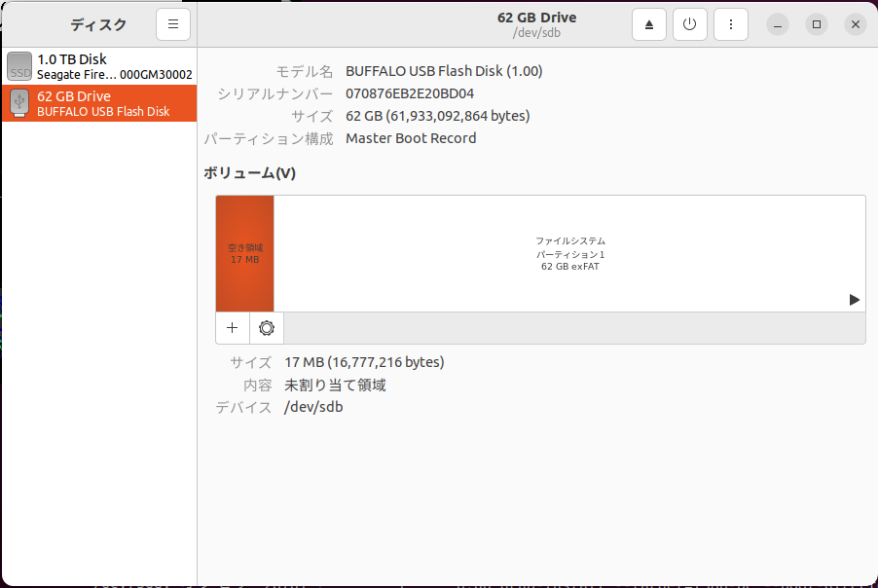
Task: Click the 62 GB Drive window title
Action: click(x=536, y=18)
